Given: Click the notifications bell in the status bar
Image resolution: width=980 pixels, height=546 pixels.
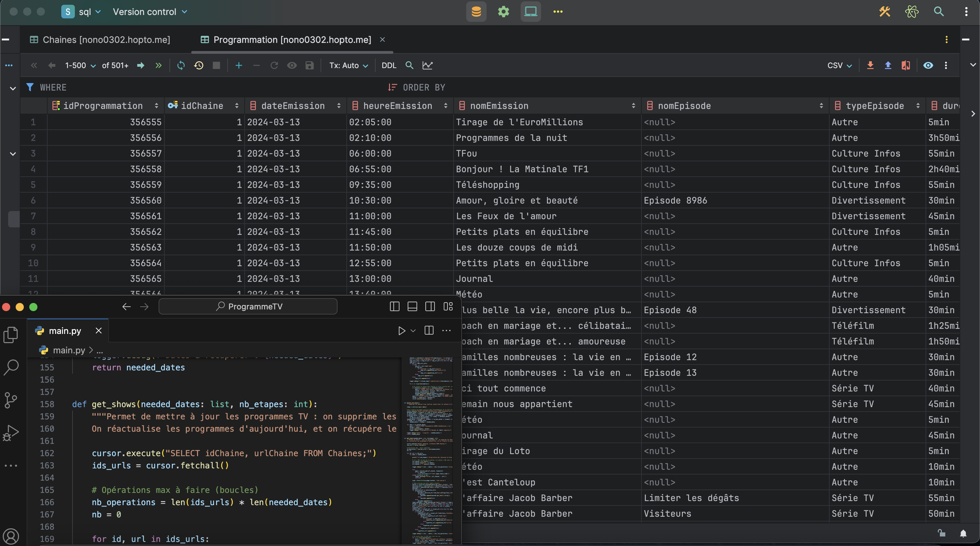Looking at the screenshot, I should (963, 533).
